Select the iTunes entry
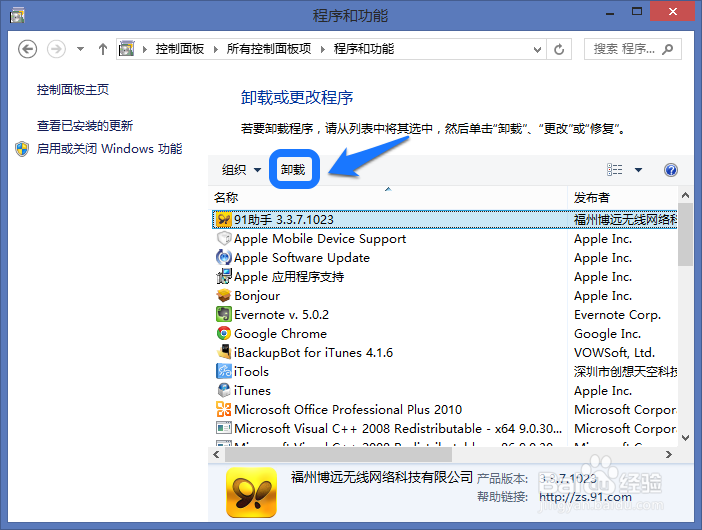 pyautogui.click(x=445, y=391)
